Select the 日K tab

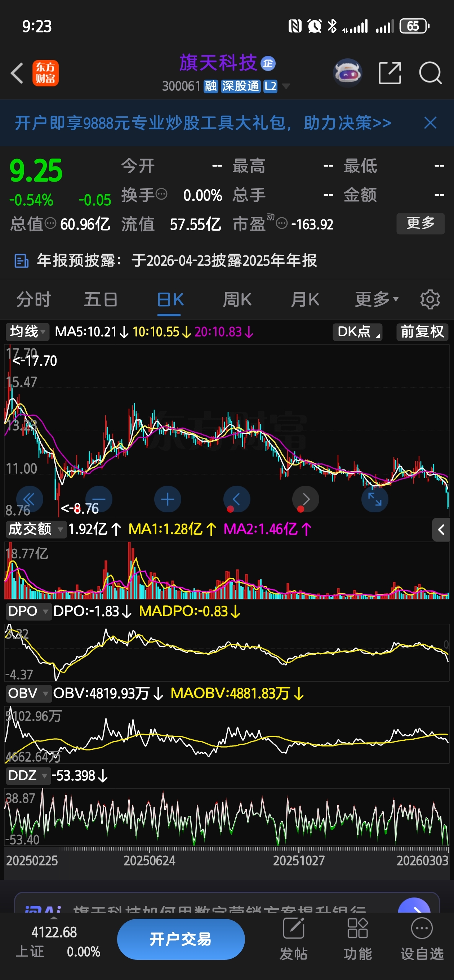pos(170,299)
